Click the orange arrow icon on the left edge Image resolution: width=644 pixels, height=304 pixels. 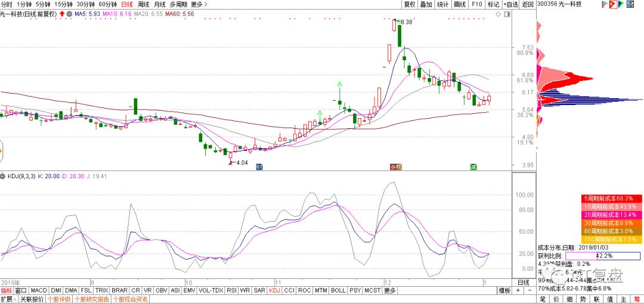[x=1, y=151]
